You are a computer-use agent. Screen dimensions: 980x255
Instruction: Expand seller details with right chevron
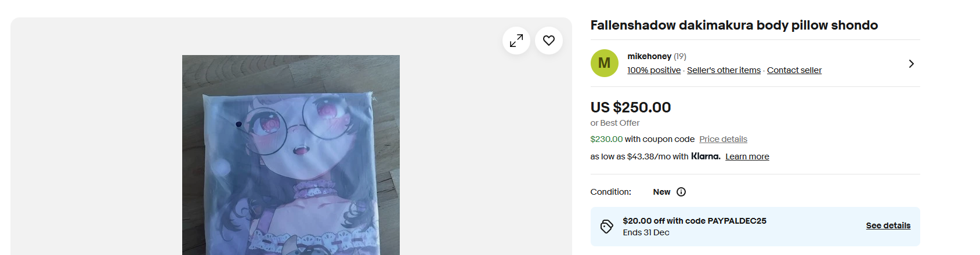(912, 64)
